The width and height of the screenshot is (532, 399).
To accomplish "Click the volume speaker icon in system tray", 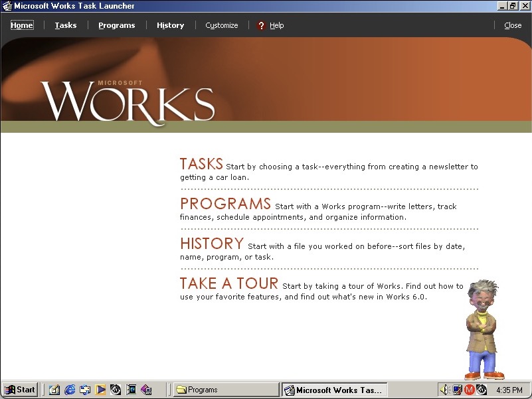I will [x=444, y=390].
